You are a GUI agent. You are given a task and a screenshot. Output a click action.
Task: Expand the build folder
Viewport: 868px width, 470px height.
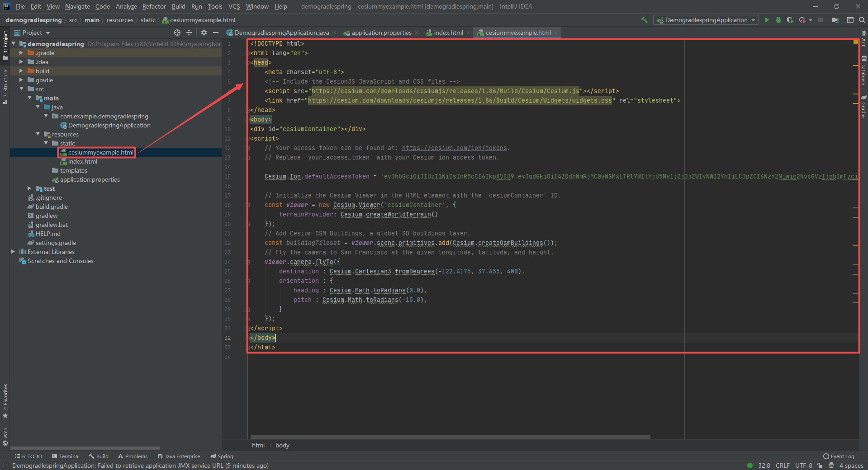click(x=21, y=71)
